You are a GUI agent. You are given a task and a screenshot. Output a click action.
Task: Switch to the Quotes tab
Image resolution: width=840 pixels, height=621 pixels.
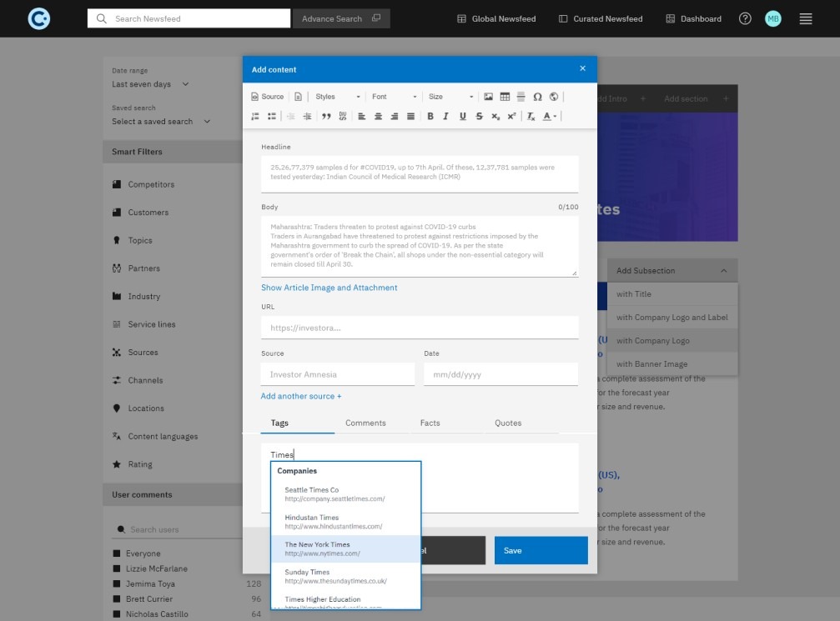508,423
